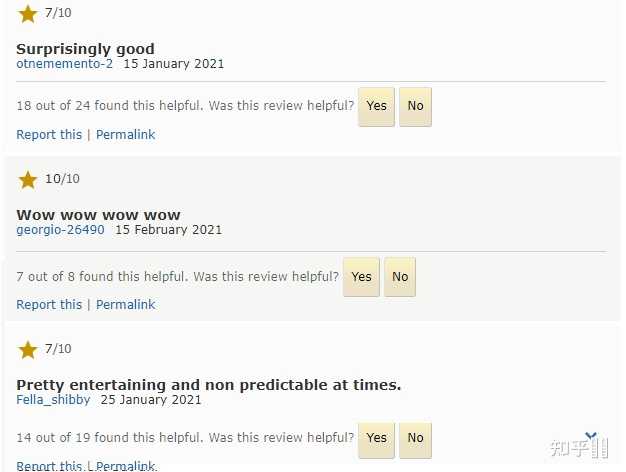Vote Yes on 'Wow wow wow wow' review
Screen dimensions: 626x472
(x=361, y=277)
